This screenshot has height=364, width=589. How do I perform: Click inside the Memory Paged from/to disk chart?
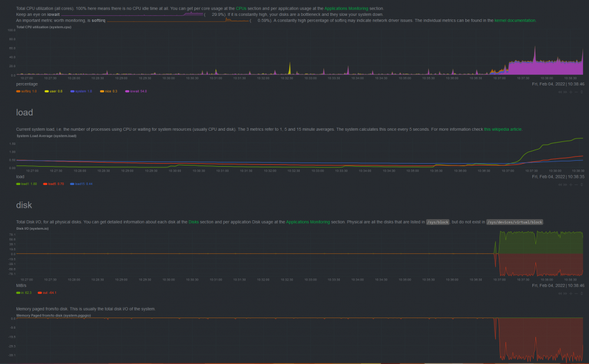[300, 340]
